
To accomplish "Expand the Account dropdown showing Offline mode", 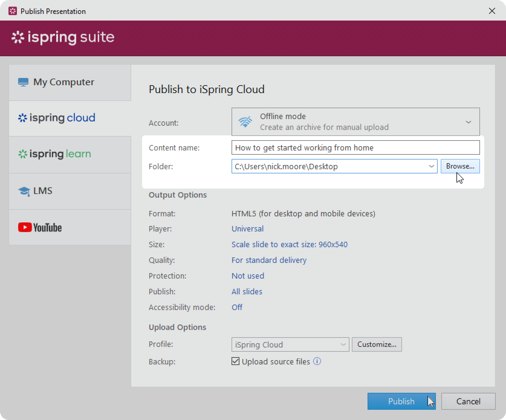I will click(x=355, y=122).
